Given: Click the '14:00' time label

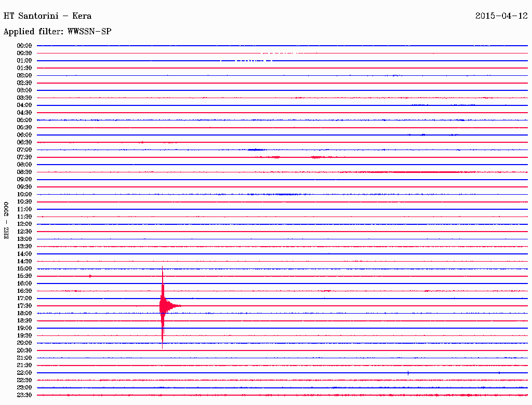Looking at the screenshot, I should tap(24, 254).
